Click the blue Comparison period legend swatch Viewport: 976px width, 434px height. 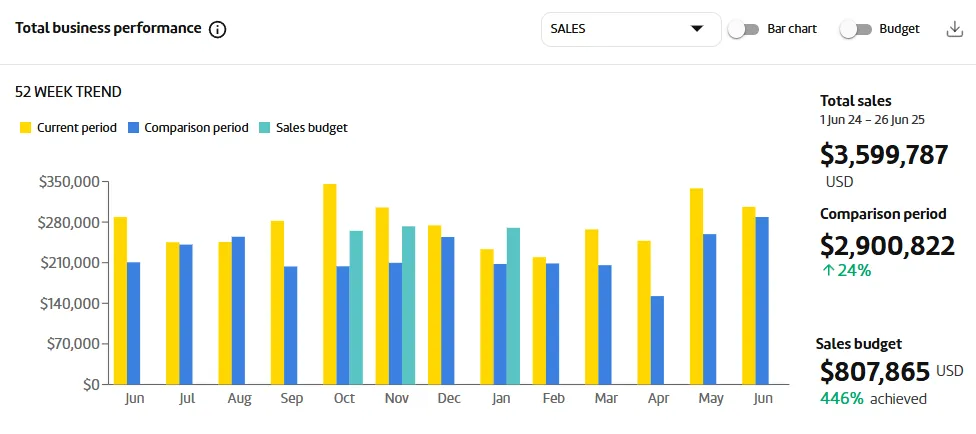133,128
